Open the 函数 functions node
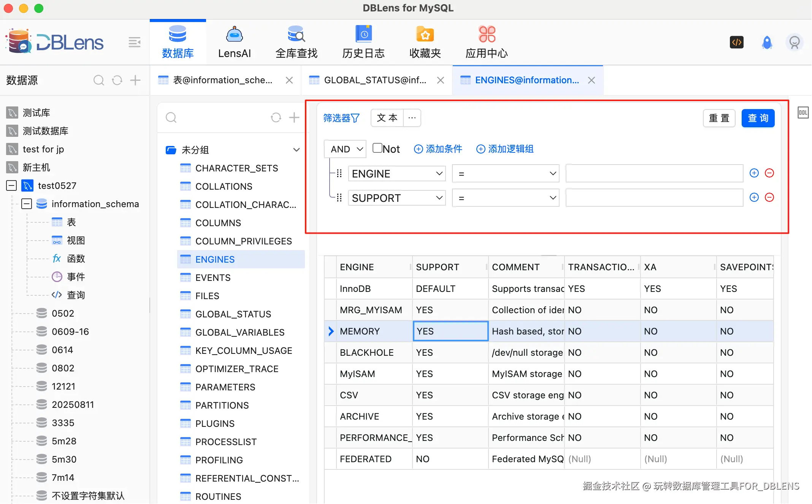This screenshot has height=504, width=812. 76,258
